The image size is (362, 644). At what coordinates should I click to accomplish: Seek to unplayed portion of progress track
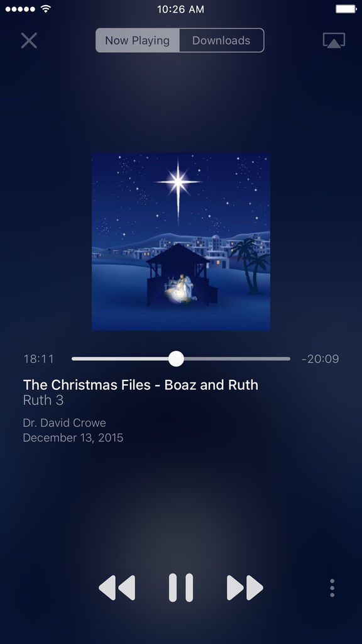[237, 358]
